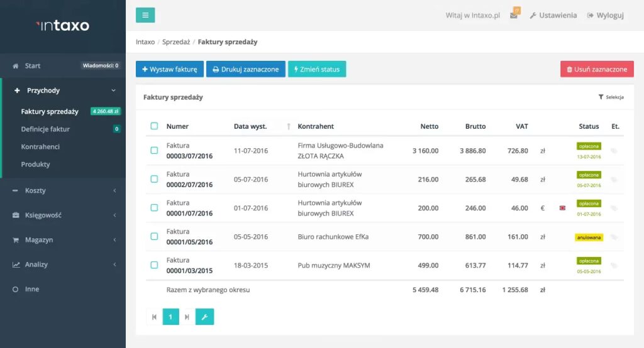This screenshot has height=348, width=644.
Task: Check the box for invoice 00003/07/2016
Action: pos(154,151)
